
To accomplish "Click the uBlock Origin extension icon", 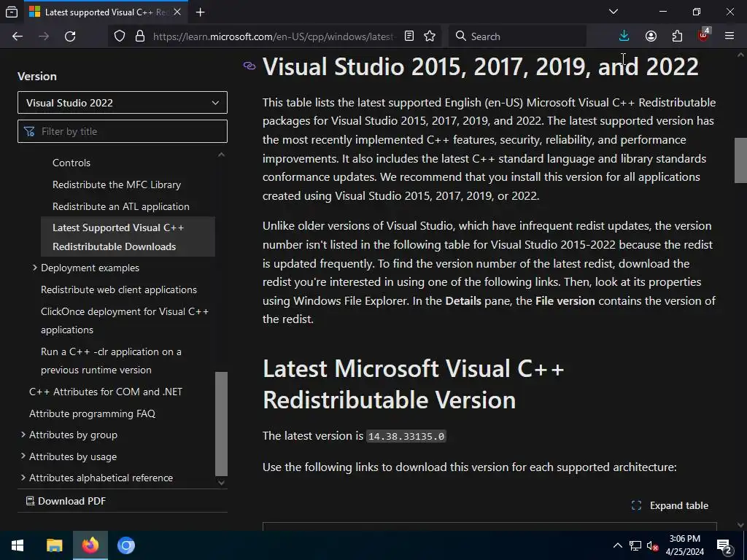I will click(x=704, y=36).
